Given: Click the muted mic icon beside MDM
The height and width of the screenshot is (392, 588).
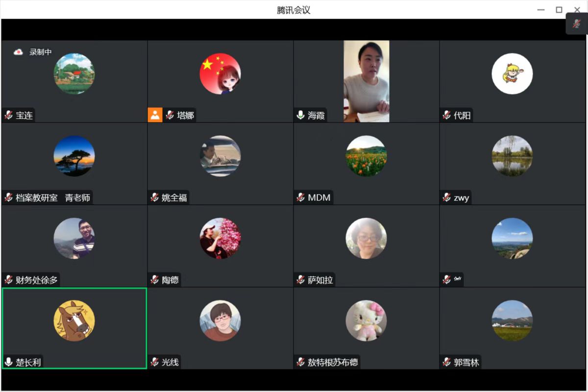Looking at the screenshot, I should coord(300,198).
